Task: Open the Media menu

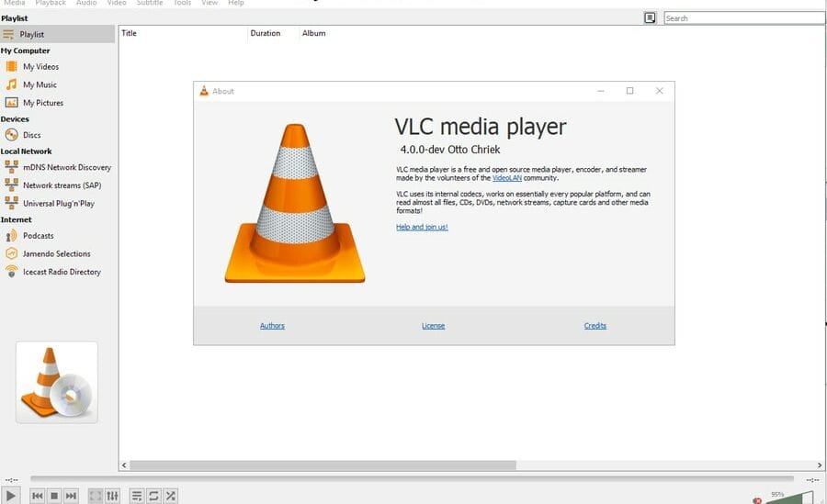Action: (x=14, y=3)
